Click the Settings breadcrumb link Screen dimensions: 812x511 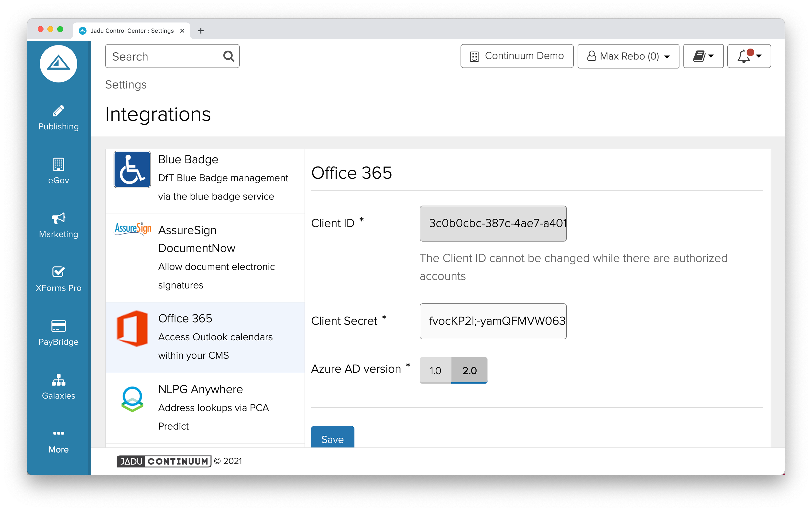point(125,84)
